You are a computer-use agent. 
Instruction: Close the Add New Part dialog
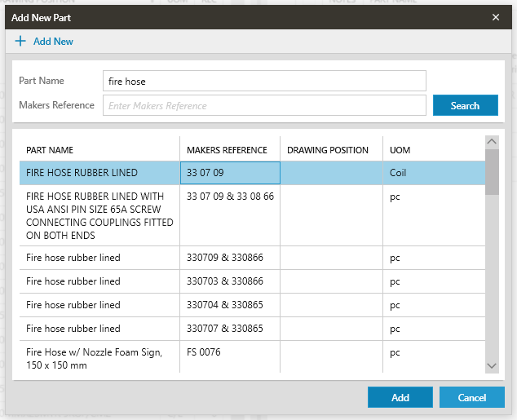coord(496,17)
